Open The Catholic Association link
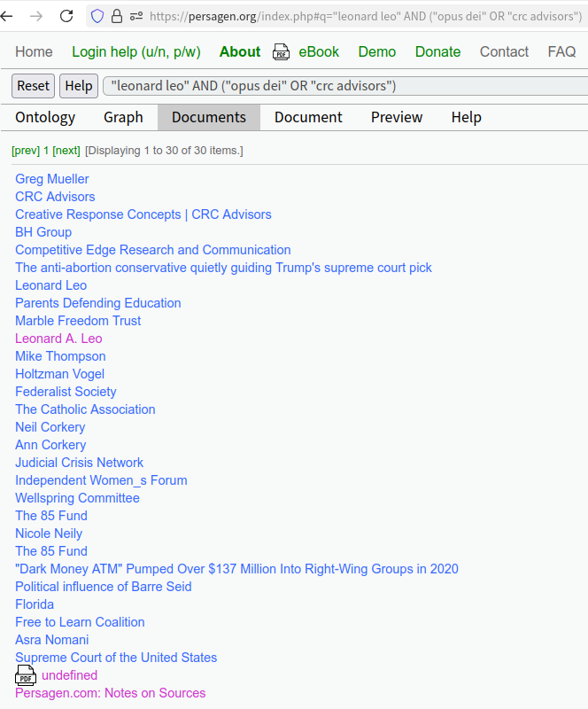Screen dimensions: 588x709 [x=85, y=409]
